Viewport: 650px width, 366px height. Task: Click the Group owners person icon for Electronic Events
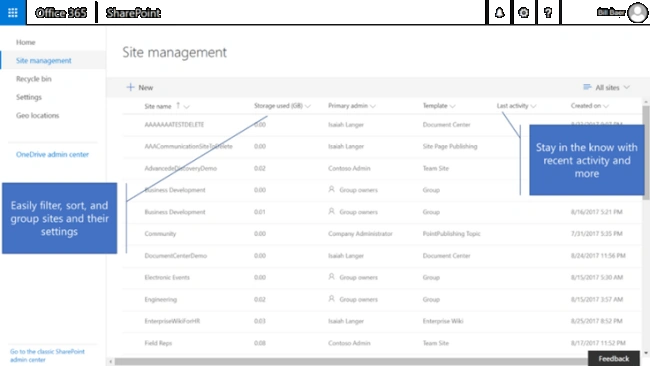[331, 276]
